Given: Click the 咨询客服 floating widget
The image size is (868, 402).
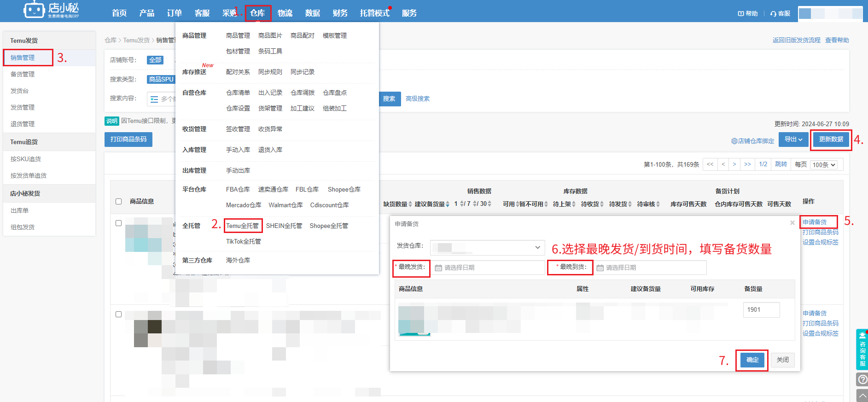Looking at the screenshot, I should pyautogui.click(x=862, y=350).
